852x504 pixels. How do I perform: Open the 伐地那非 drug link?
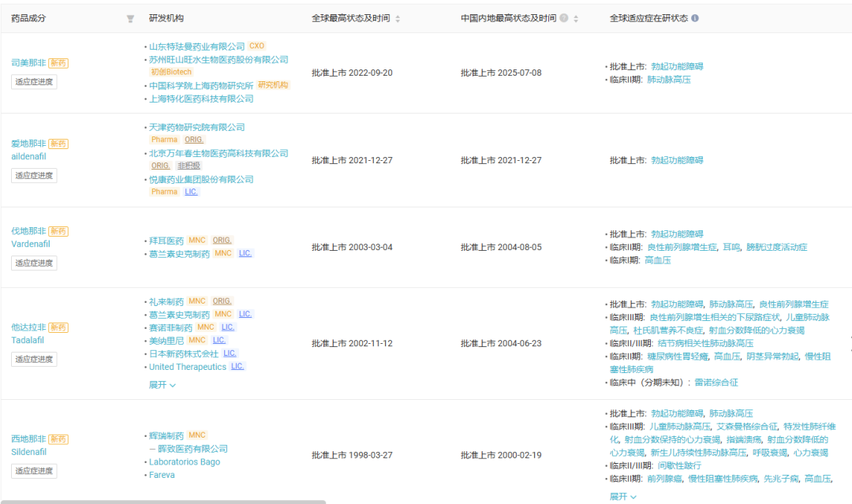click(28, 231)
